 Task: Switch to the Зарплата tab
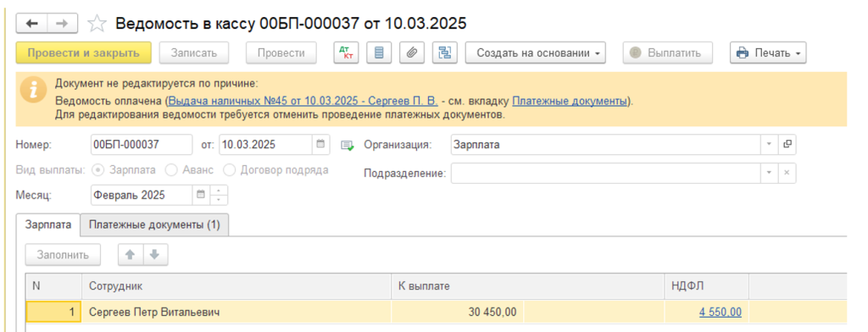(48, 224)
